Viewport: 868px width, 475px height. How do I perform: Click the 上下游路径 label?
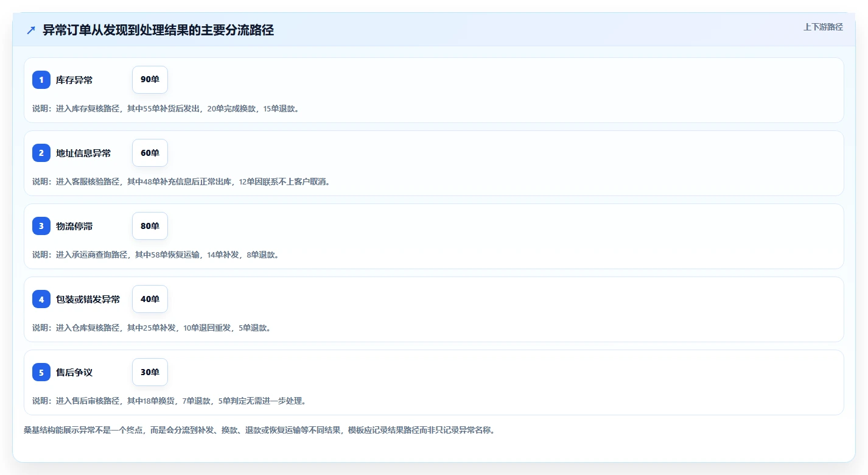click(823, 27)
